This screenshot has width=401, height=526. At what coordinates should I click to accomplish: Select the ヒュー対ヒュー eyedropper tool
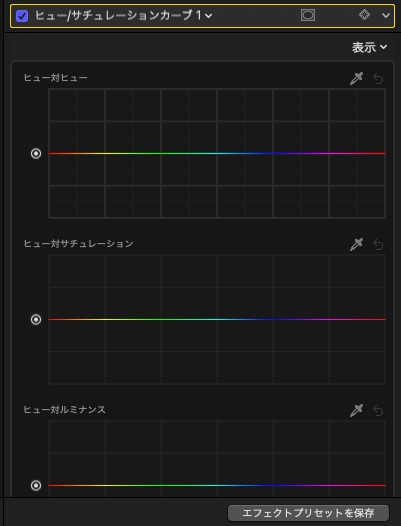pos(356,79)
